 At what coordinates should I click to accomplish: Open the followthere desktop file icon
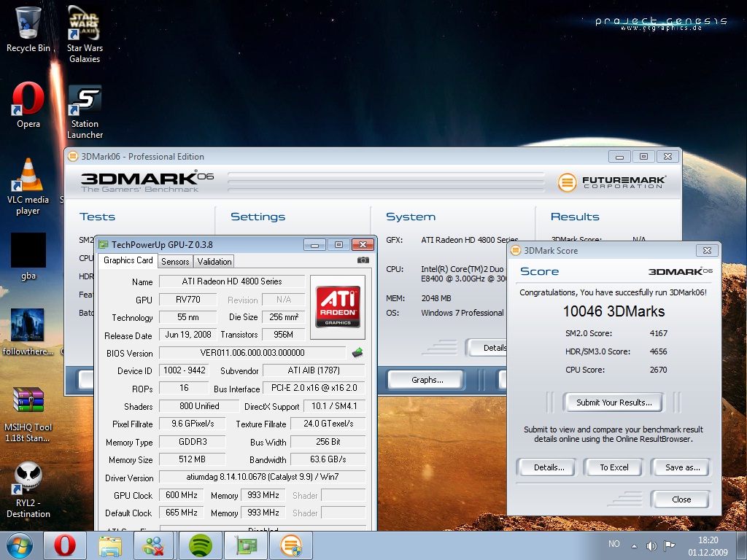click(x=28, y=332)
